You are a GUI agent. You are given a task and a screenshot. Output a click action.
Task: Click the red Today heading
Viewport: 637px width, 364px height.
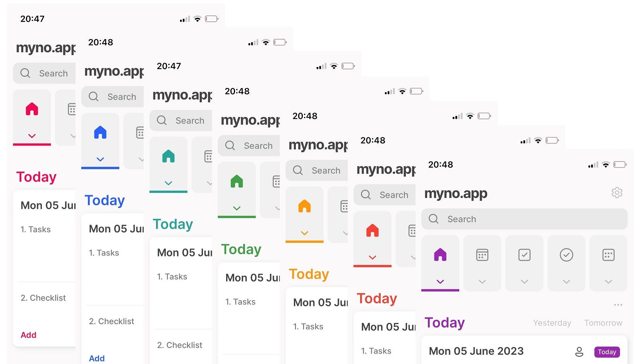pyautogui.click(x=377, y=299)
